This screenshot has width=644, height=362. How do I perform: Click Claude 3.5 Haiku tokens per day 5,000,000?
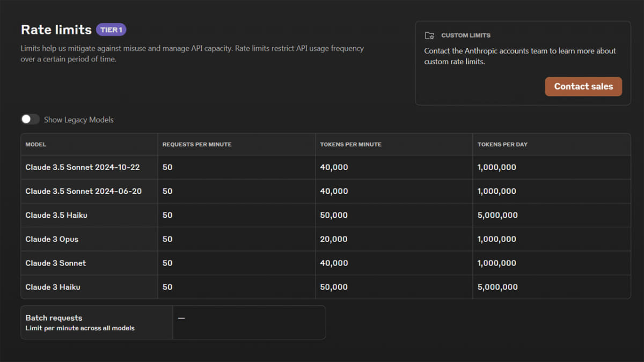[497, 215]
